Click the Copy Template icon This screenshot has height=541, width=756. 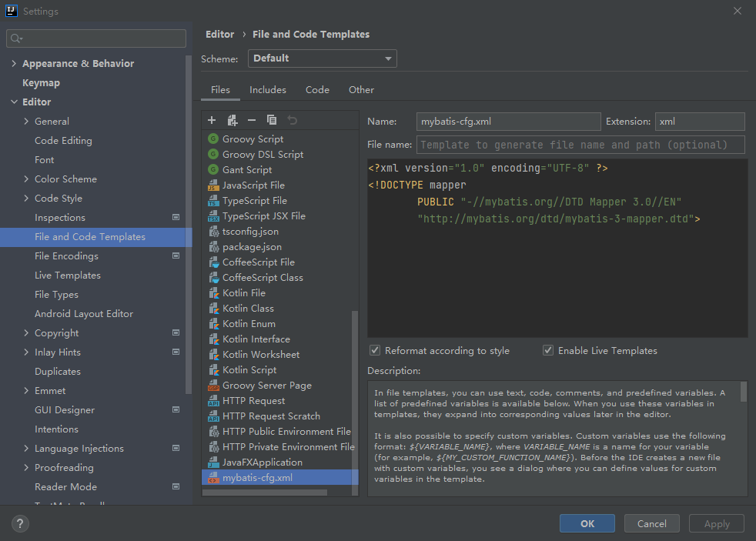point(272,120)
